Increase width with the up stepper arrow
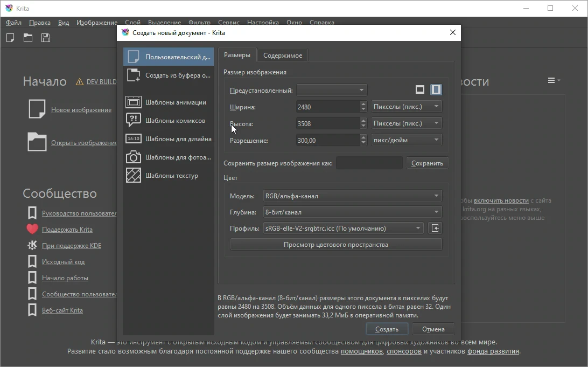 (363, 104)
